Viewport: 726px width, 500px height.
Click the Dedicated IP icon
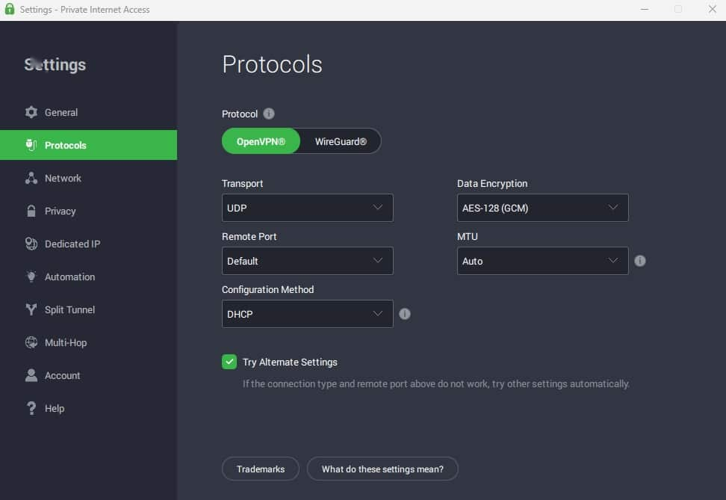31,244
